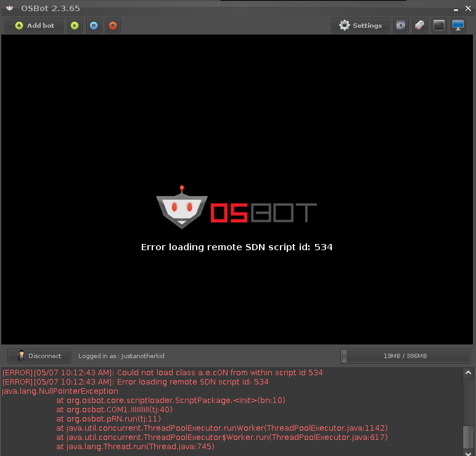Click the second ERROR log line mentioning SDN script
Viewport: 476px width, 456px height.
(136, 381)
